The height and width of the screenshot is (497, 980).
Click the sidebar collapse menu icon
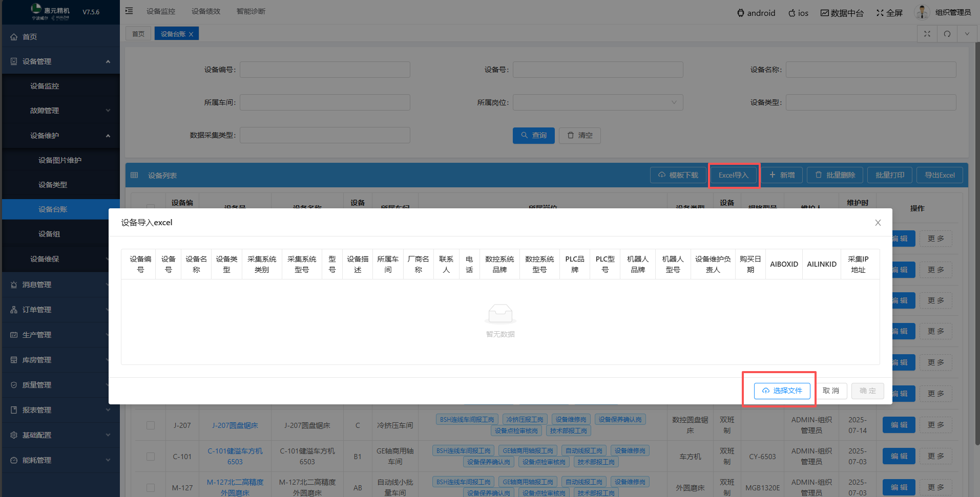[x=129, y=11]
